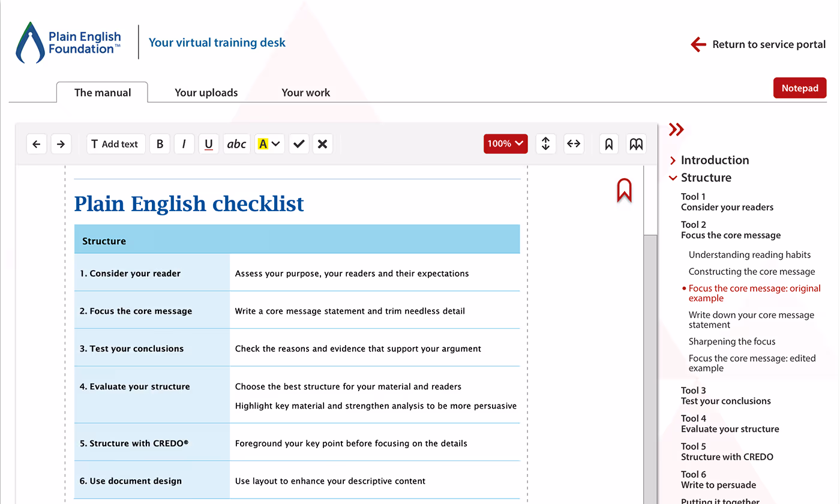
Task: Click the Plain English checklist heading
Action: click(x=189, y=204)
